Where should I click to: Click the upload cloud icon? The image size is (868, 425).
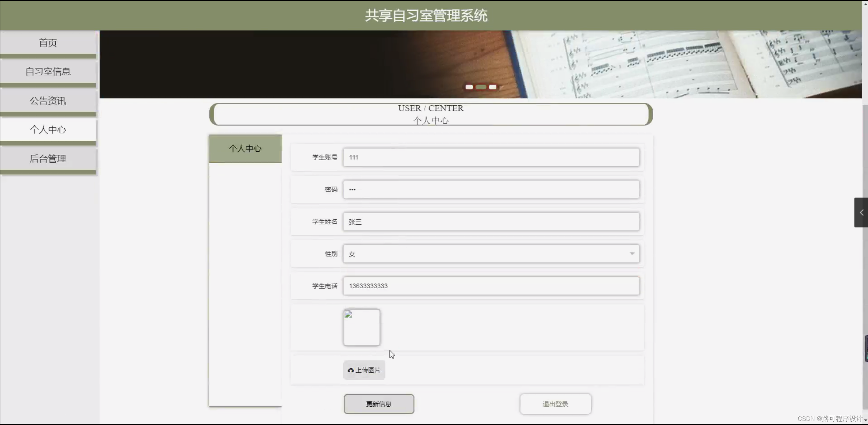[351, 370]
